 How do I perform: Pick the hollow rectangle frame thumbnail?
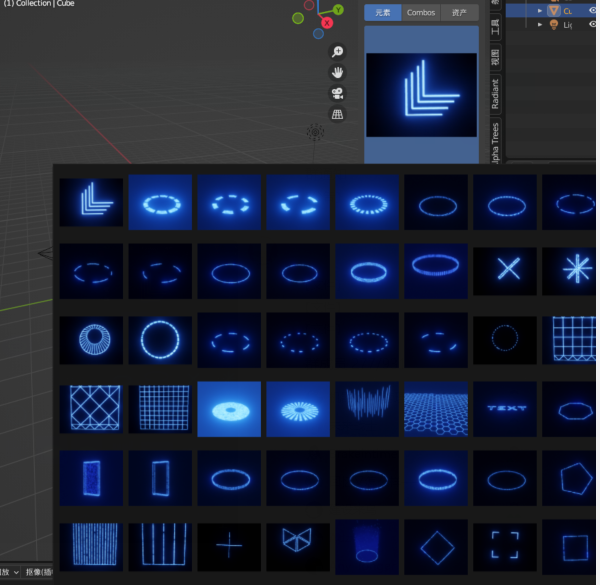click(160, 478)
